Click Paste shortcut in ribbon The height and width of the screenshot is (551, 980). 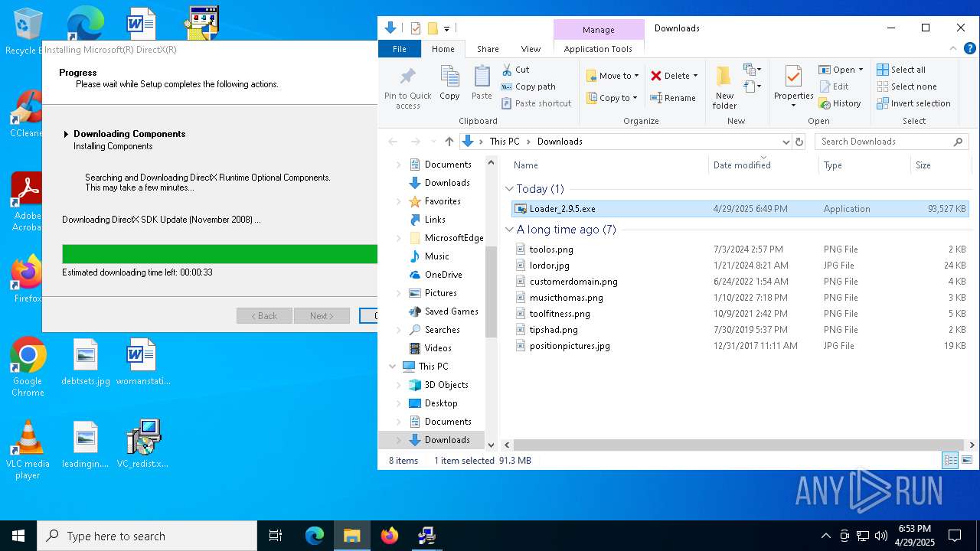[x=536, y=103]
